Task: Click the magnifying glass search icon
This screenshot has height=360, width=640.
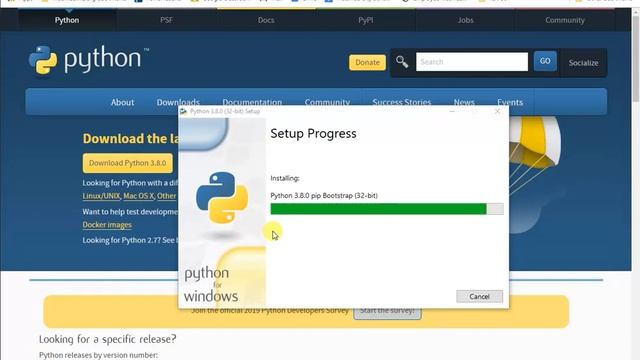Action: (x=402, y=62)
